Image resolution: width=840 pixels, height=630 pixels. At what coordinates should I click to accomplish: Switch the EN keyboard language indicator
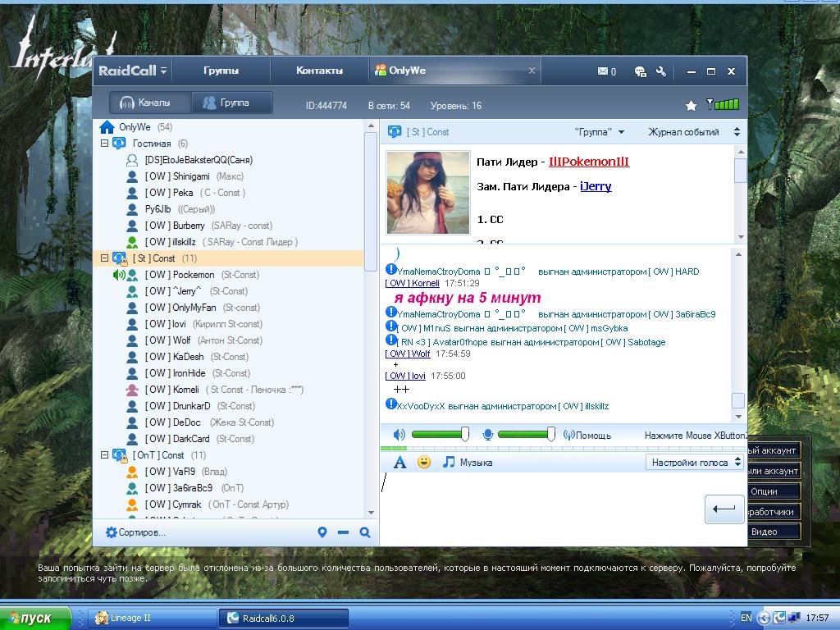click(746, 618)
